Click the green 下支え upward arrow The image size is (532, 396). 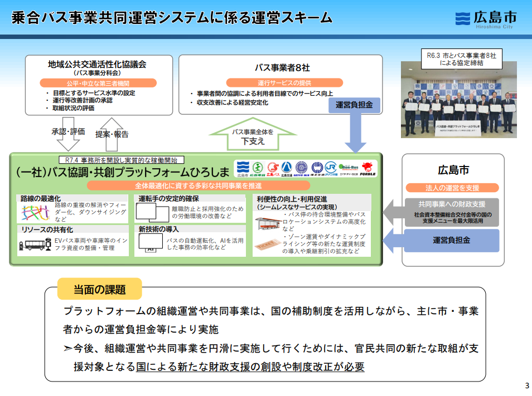(x=253, y=135)
